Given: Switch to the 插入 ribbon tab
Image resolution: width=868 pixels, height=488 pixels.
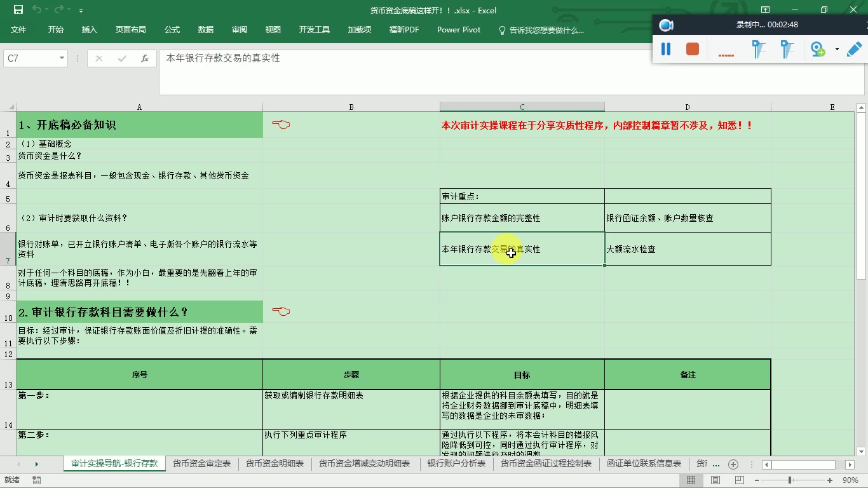Looking at the screenshot, I should click(90, 30).
